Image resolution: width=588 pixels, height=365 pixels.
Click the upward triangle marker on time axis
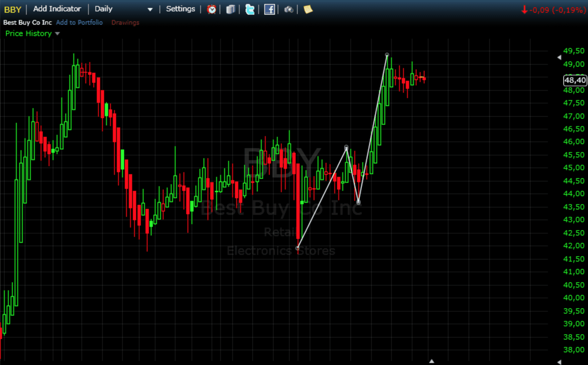[431, 361]
